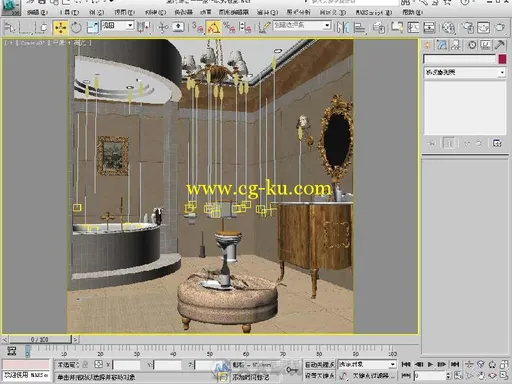Open Edit Named Selection Sets

pyautogui.click(x=263, y=27)
